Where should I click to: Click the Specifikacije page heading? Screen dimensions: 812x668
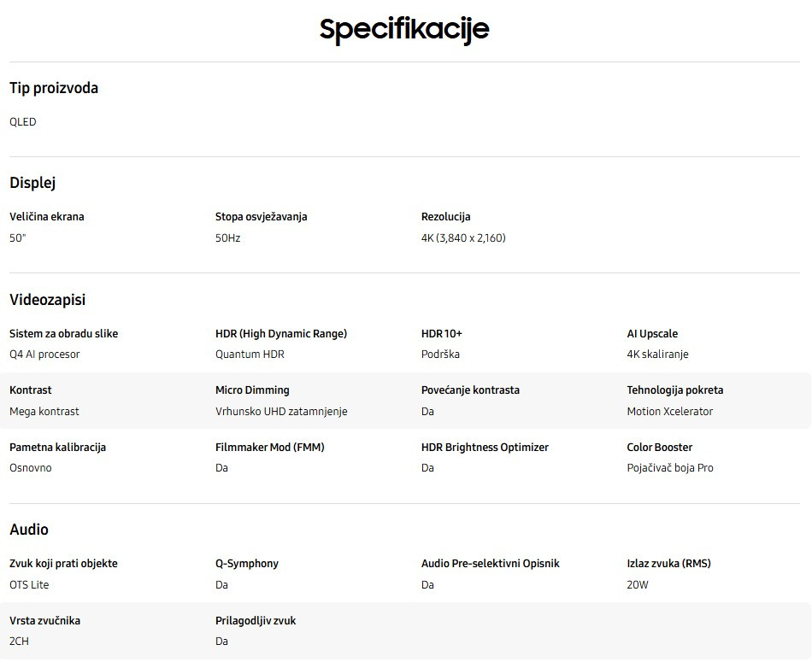(x=404, y=29)
